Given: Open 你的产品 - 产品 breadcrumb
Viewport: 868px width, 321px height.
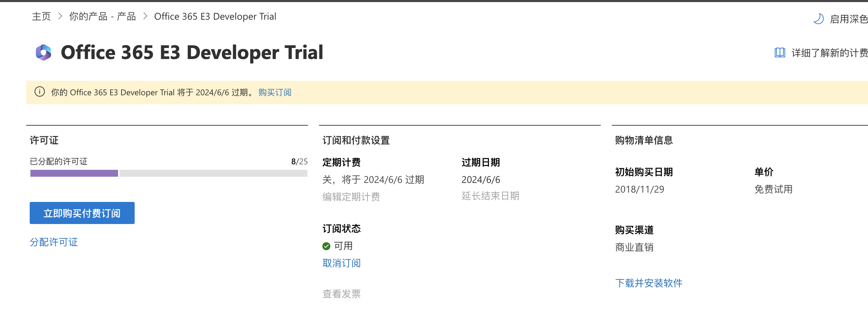Looking at the screenshot, I should pyautogui.click(x=103, y=16).
